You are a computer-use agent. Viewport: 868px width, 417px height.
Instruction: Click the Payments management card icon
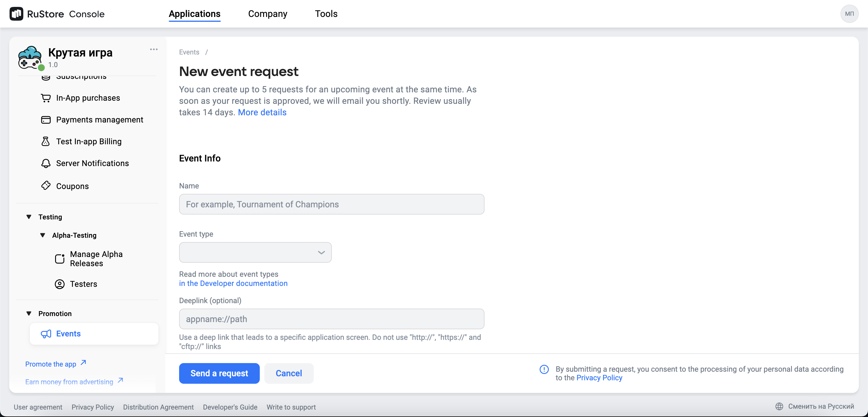[46, 120]
